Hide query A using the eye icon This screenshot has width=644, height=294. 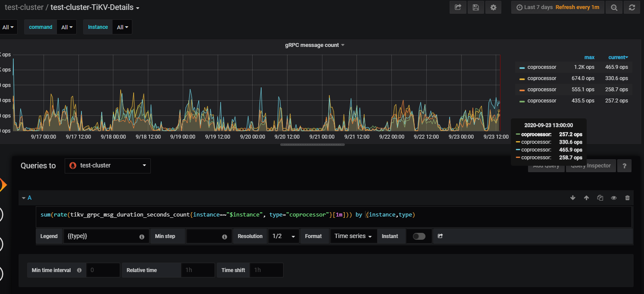(614, 198)
